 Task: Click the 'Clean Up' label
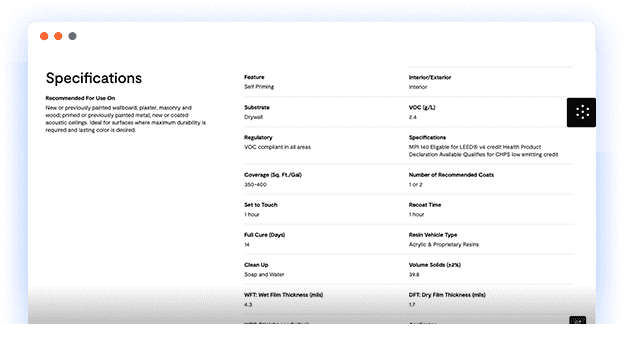pos(256,265)
